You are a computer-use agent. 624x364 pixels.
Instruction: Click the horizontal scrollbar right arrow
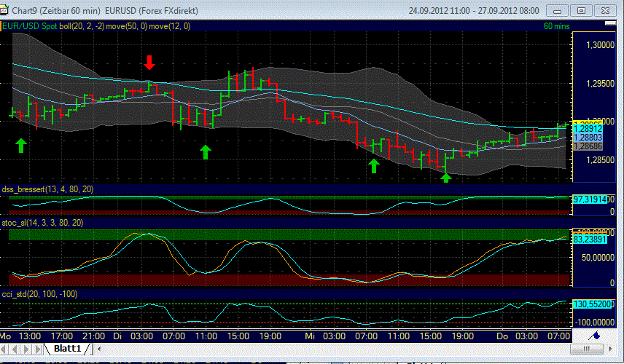pyautogui.click(x=610, y=349)
